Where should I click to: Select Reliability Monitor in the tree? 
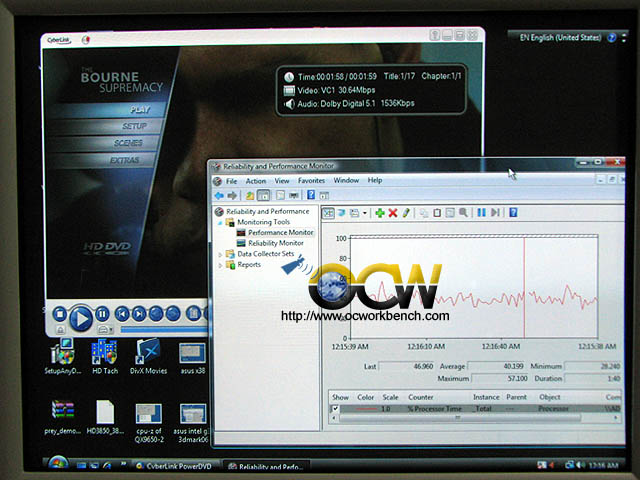(276, 243)
